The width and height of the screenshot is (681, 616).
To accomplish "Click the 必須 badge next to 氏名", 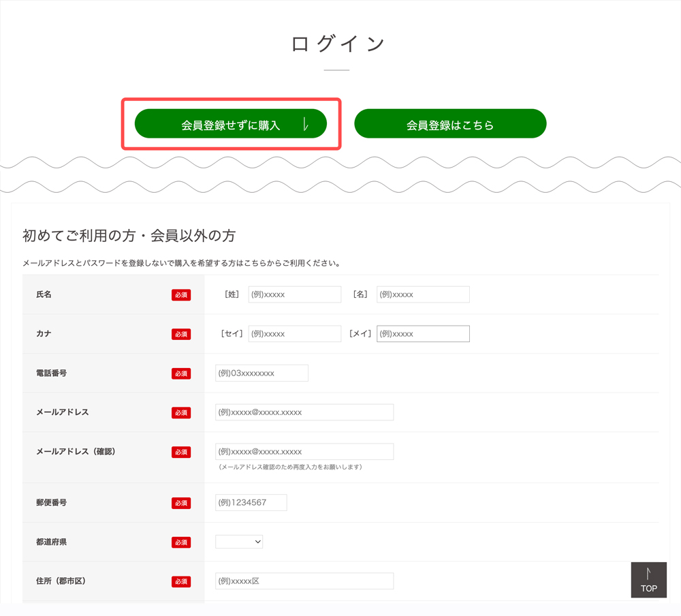I will [x=181, y=295].
